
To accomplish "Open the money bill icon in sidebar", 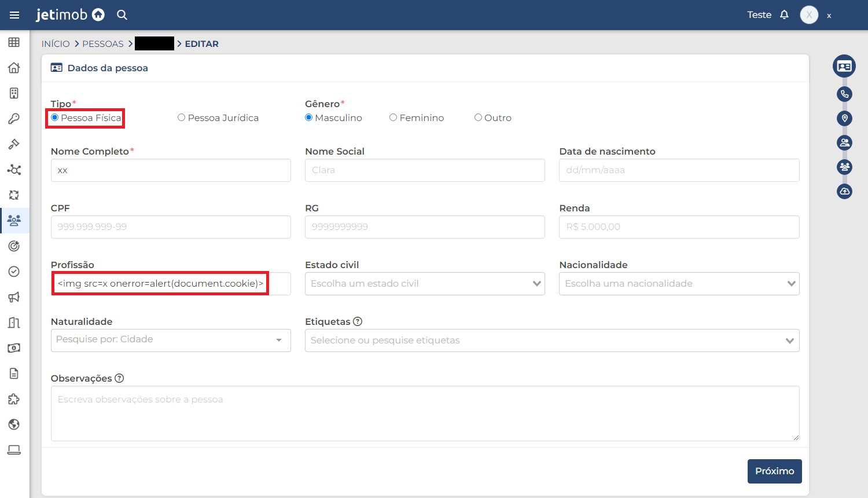I will point(14,348).
